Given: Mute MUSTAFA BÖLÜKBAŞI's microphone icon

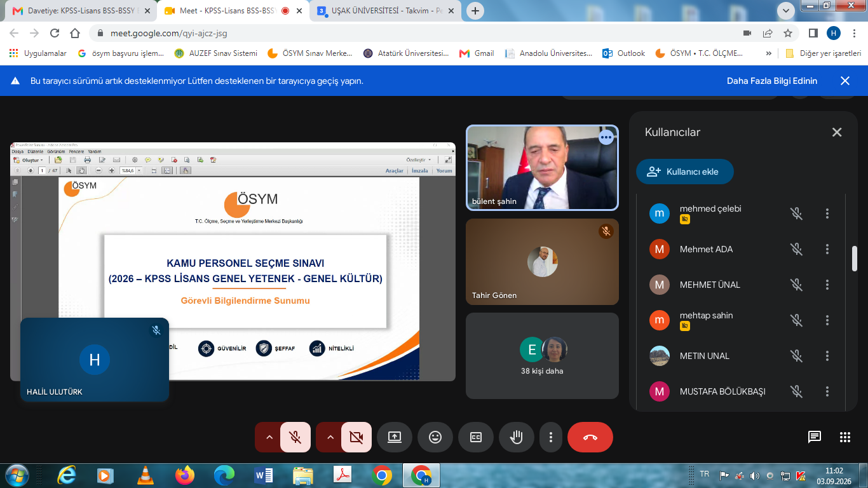Looking at the screenshot, I should point(796,391).
